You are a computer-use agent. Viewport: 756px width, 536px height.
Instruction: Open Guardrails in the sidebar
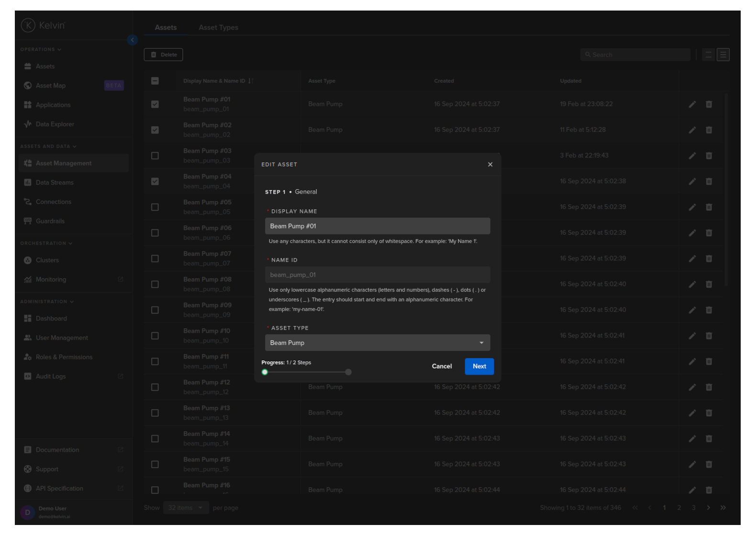[50, 221]
